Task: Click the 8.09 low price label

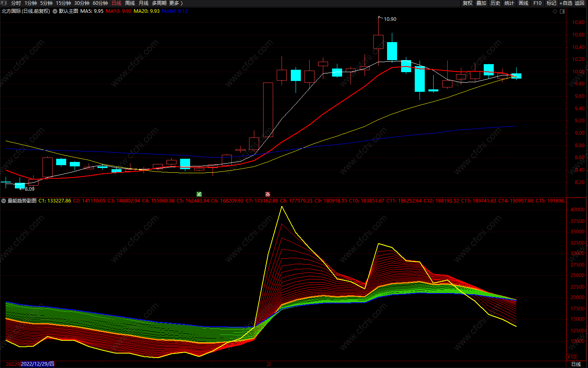Action: coord(30,189)
